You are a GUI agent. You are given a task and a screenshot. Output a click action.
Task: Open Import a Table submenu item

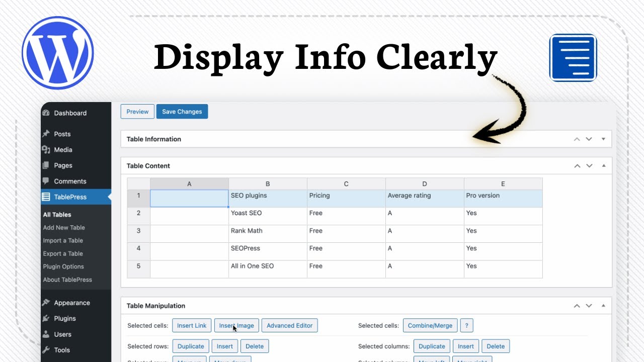click(x=63, y=241)
